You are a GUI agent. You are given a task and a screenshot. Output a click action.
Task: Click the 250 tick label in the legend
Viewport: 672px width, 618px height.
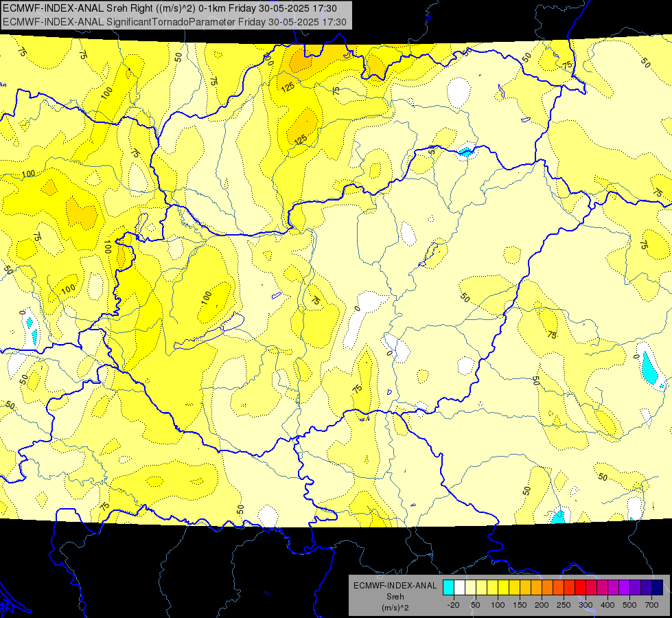pos(564,605)
